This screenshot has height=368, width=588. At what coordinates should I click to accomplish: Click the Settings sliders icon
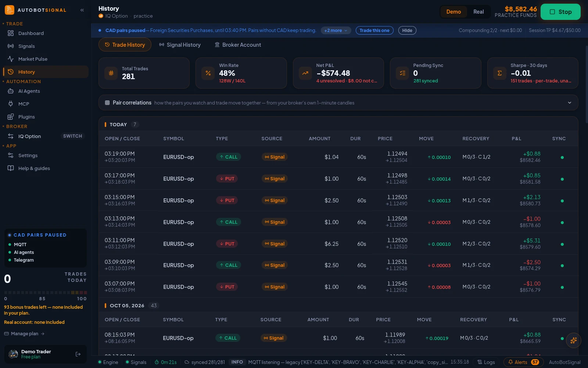click(x=11, y=155)
